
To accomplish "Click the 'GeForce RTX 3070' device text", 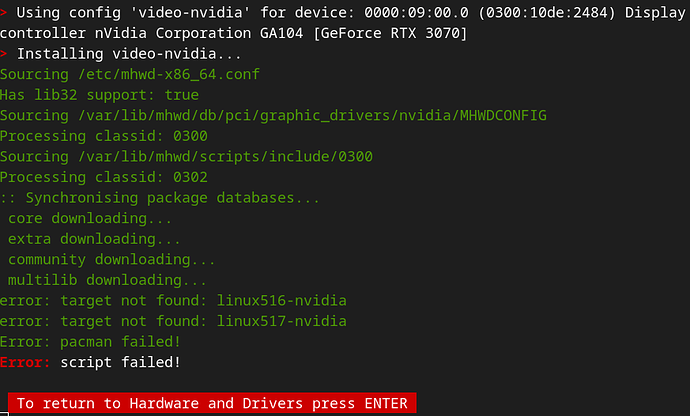I will (390, 33).
